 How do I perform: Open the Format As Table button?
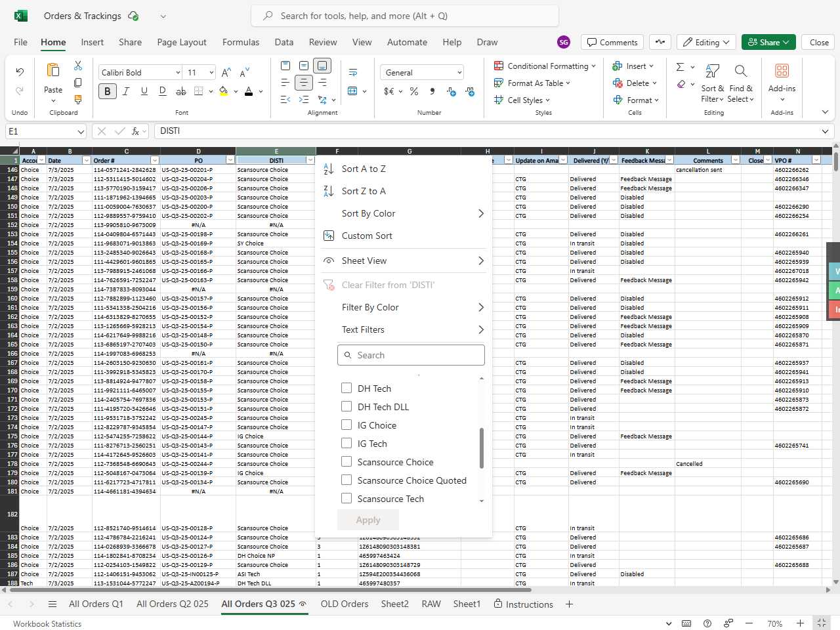(532, 83)
